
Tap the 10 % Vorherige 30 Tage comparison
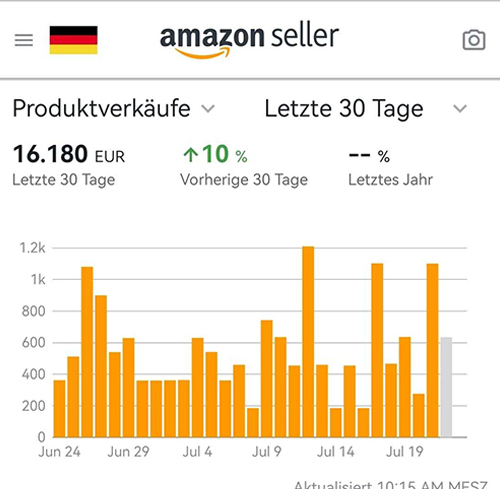coord(244,165)
